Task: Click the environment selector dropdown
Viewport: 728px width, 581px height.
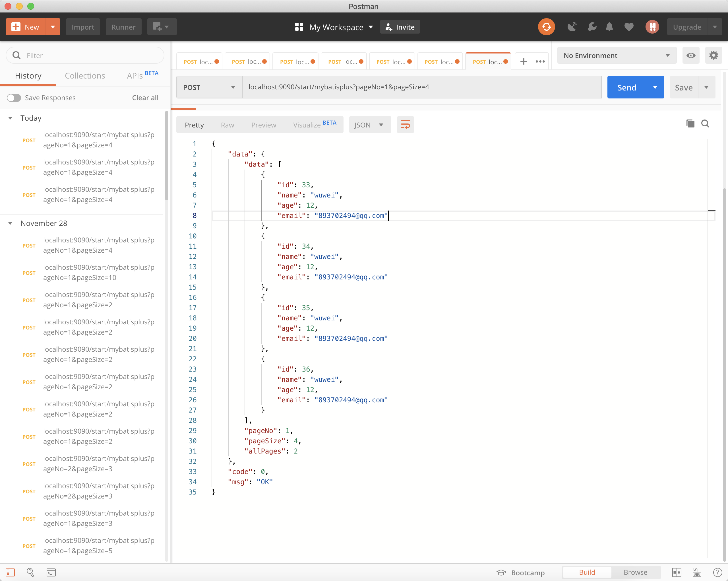Action: pos(616,55)
